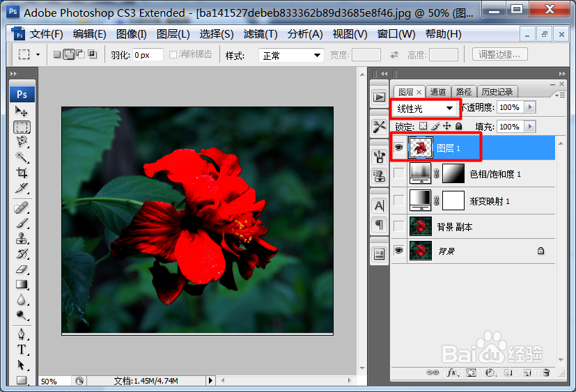Select the Blur tool
This screenshot has height=392, width=576.
(22, 300)
